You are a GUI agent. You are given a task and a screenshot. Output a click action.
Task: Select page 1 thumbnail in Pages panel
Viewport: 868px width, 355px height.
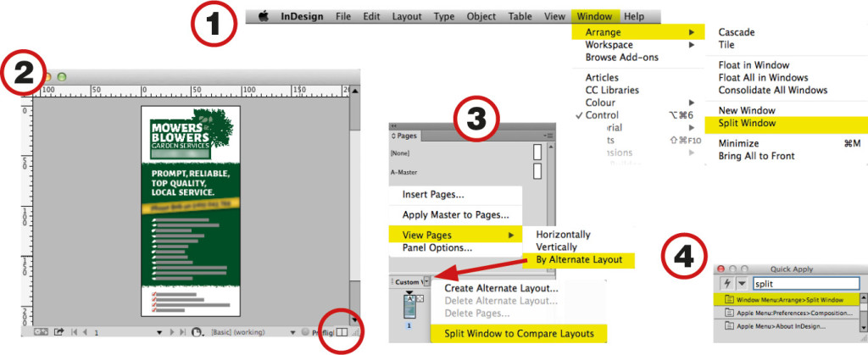409,305
